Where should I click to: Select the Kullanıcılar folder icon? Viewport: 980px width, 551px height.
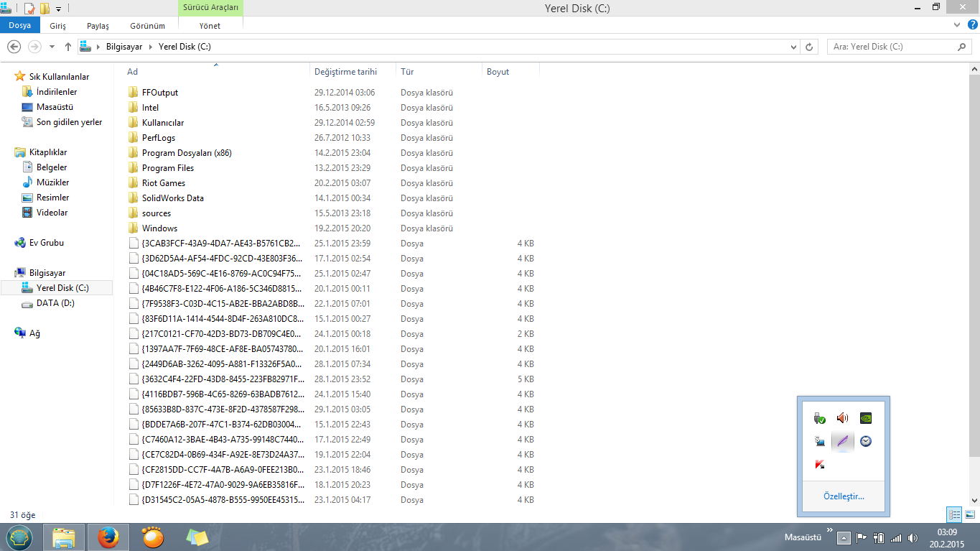tap(133, 122)
